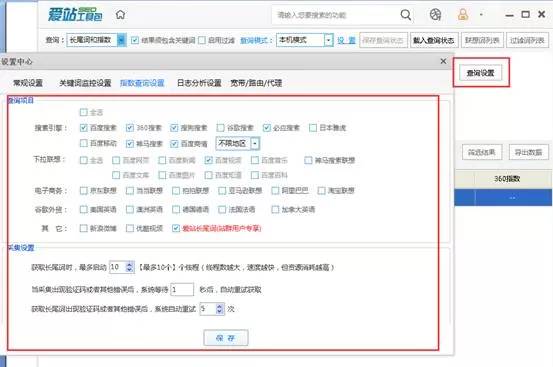Enable 神马搜索联想 checkbox
553x367 pixels.
click(x=308, y=160)
